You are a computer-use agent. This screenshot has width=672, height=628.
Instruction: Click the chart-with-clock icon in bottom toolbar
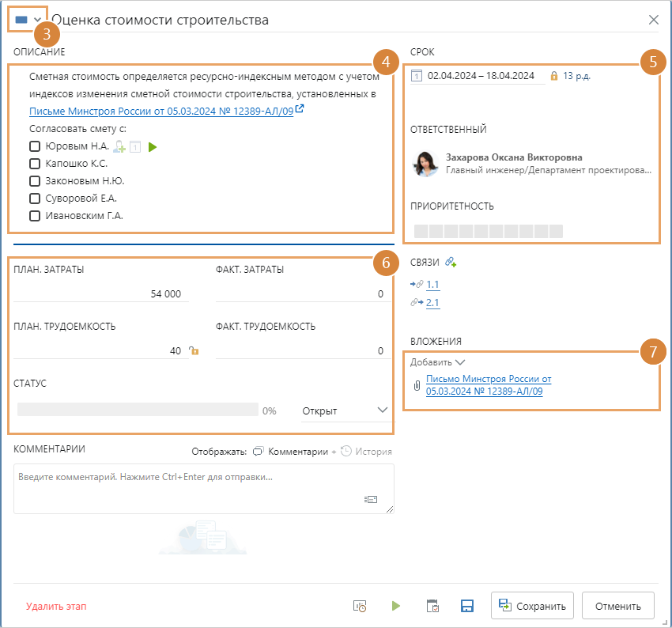(360, 606)
